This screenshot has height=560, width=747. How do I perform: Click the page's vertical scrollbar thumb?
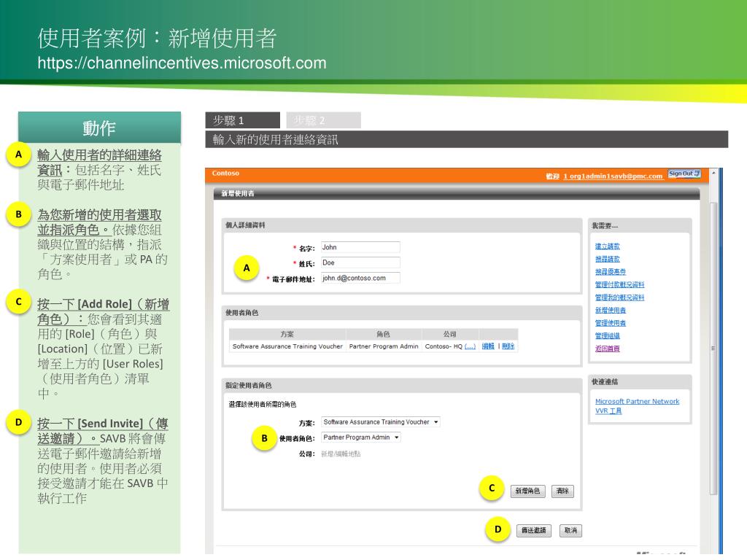point(713,348)
